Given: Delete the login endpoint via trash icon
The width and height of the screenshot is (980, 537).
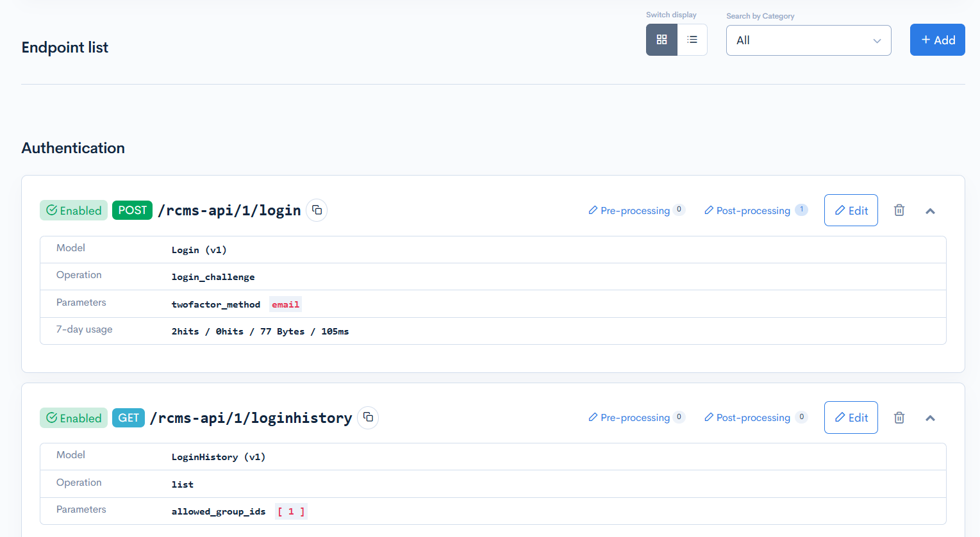Looking at the screenshot, I should pyautogui.click(x=899, y=210).
